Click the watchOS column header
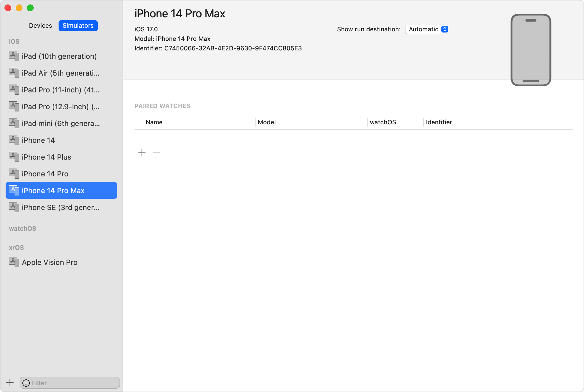This screenshot has width=584, height=392. click(x=383, y=122)
